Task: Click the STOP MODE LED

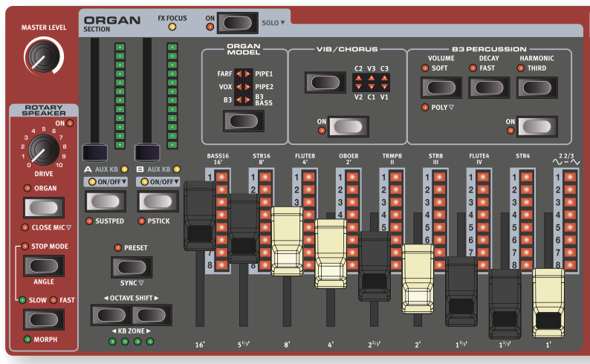Action: [25, 247]
